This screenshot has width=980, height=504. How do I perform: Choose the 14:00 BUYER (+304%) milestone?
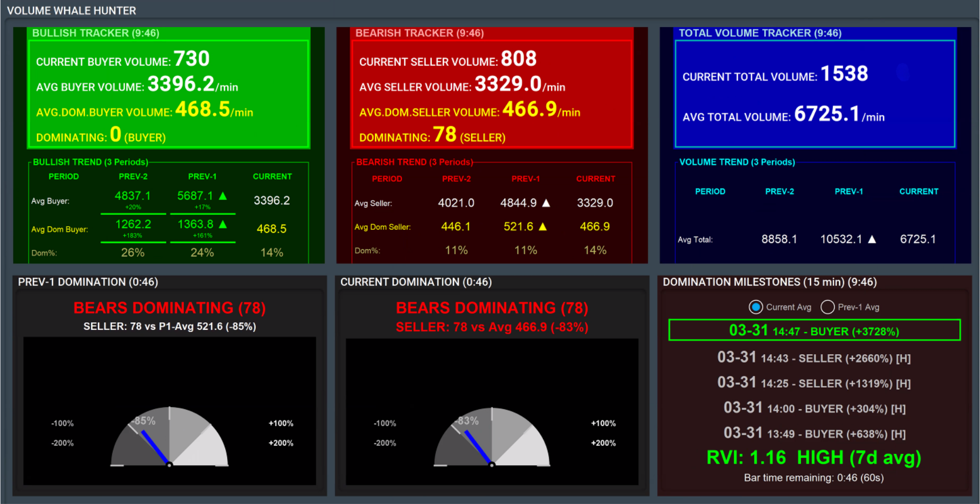pos(814,408)
